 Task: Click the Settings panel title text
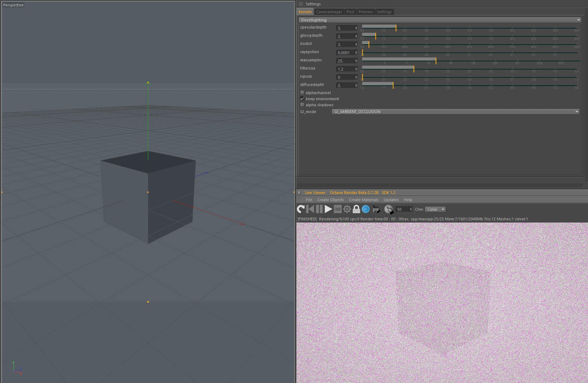coord(313,4)
